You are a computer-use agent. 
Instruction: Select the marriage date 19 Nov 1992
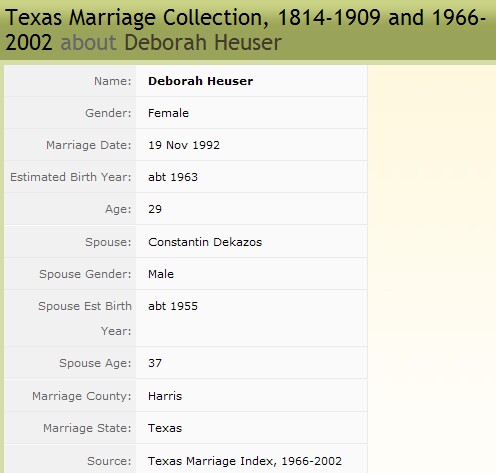184,145
